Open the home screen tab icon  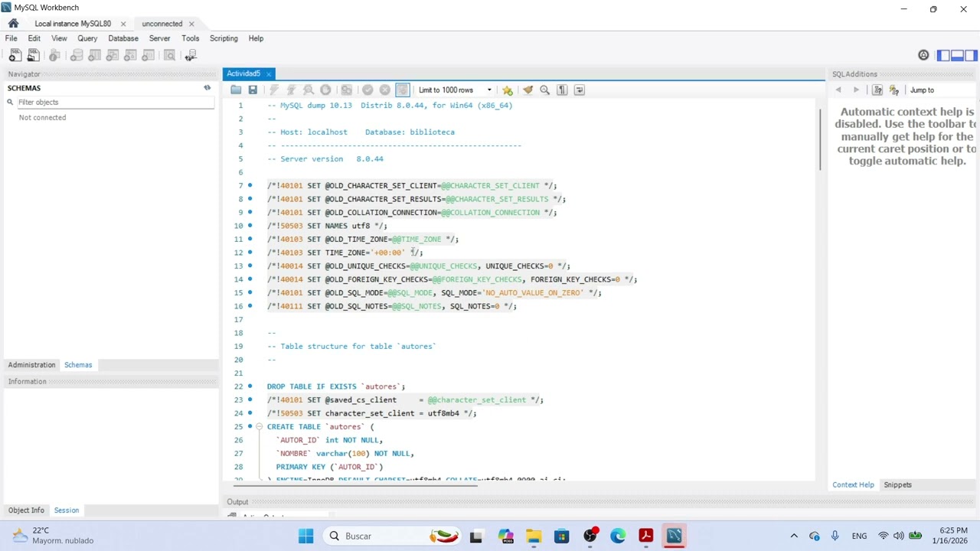13,23
